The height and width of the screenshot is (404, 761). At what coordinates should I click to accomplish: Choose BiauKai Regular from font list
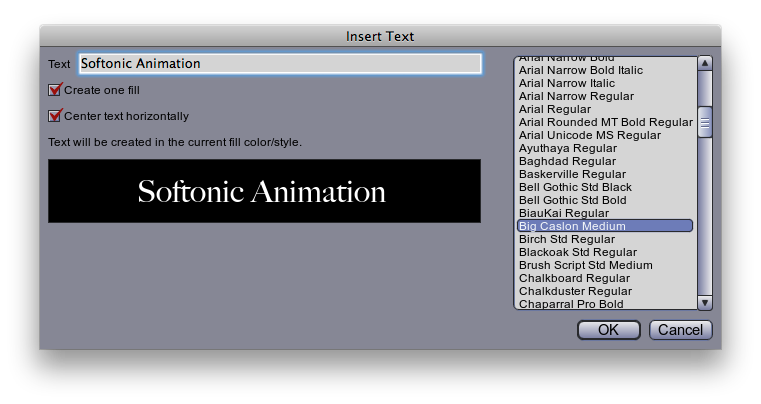pyautogui.click(x=563, y=213)
